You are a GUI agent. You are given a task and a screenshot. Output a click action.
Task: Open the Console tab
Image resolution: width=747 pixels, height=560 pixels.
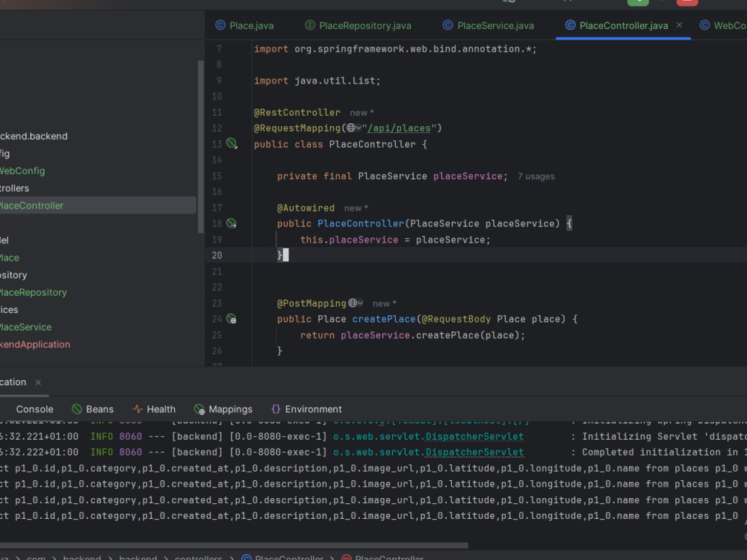[35, 409]
